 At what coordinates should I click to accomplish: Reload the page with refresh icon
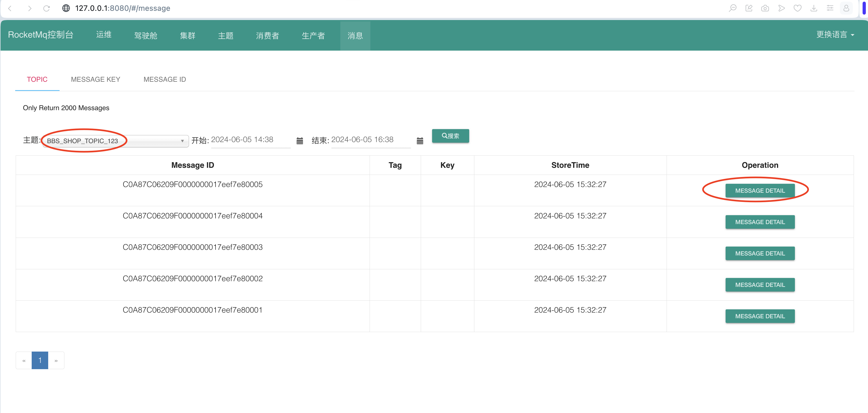coord(47,8)
